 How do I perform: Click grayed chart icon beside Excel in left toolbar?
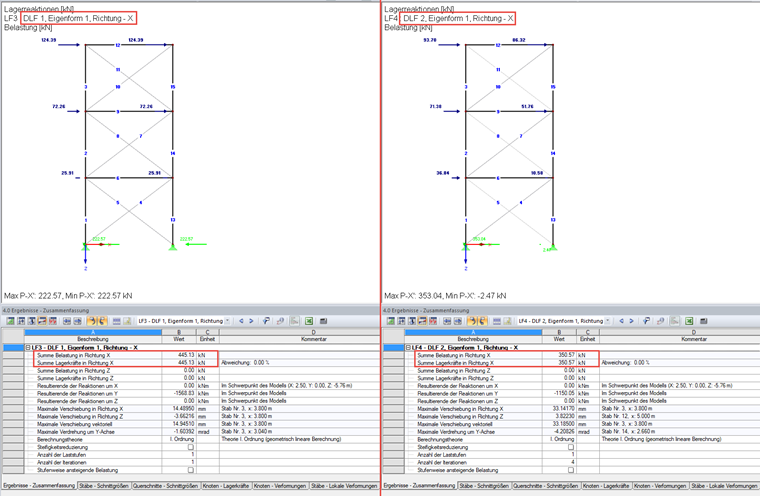click(294, 321)
